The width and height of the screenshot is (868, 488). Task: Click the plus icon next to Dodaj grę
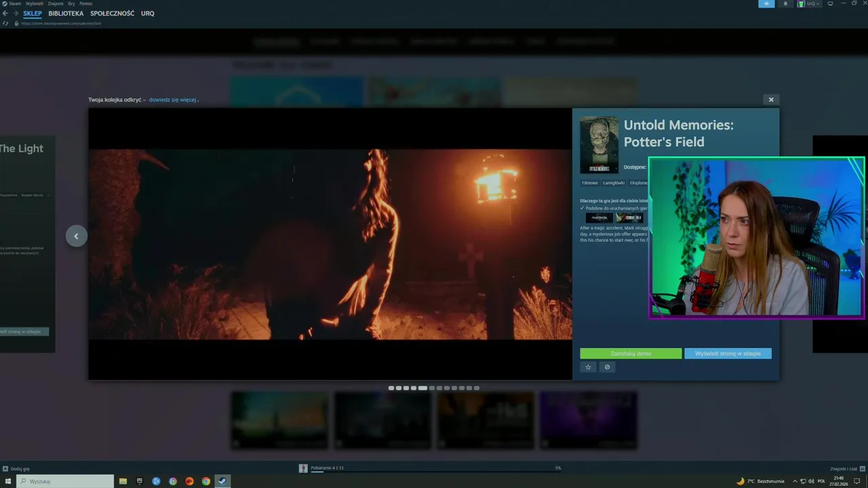coord(5,468)
